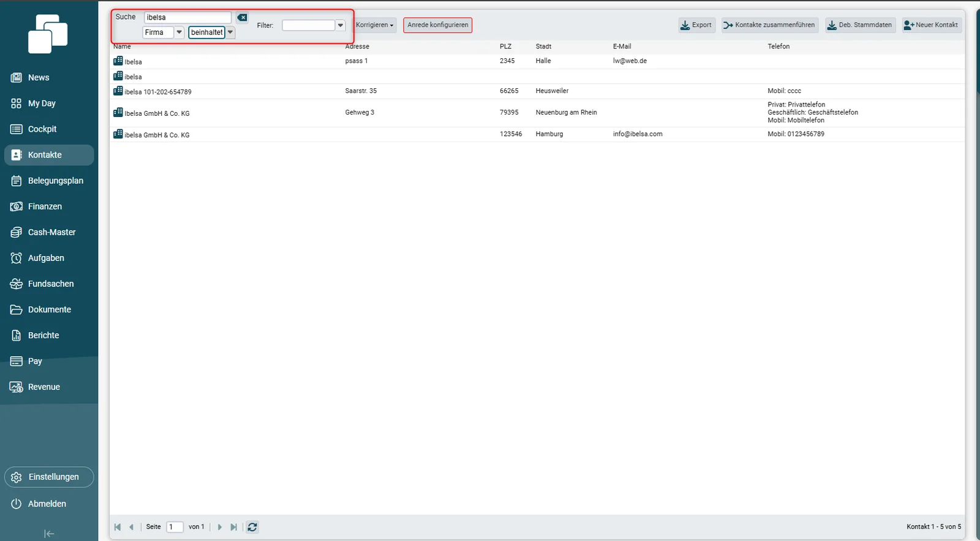Open the Berichte reports icon
The width and height of the screenshot is (980, 541).
(17, 335)
